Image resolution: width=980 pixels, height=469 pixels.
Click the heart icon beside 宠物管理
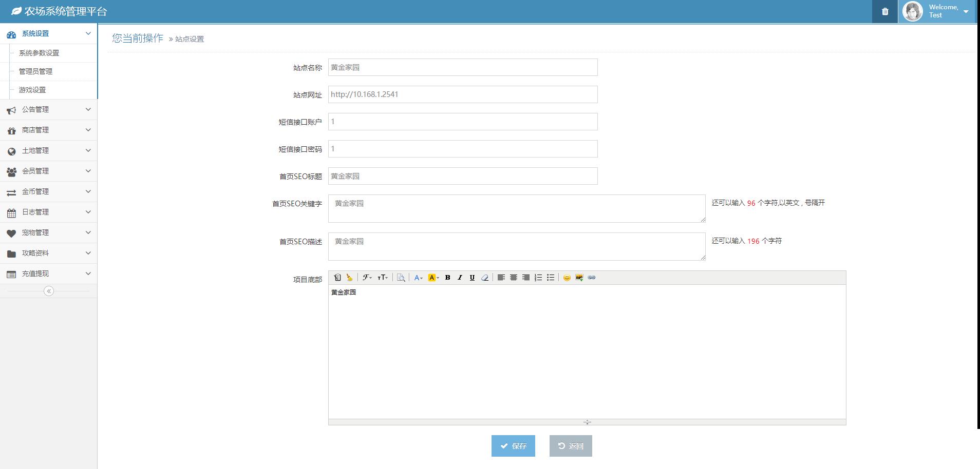click(x=11, y=233)
